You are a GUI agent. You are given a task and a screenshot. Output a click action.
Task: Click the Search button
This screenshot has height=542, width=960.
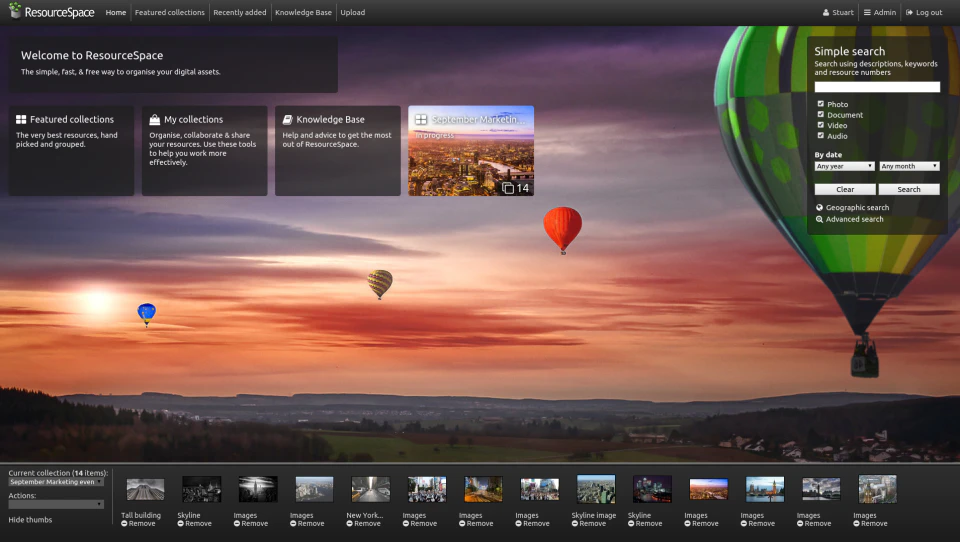[909, 189]
